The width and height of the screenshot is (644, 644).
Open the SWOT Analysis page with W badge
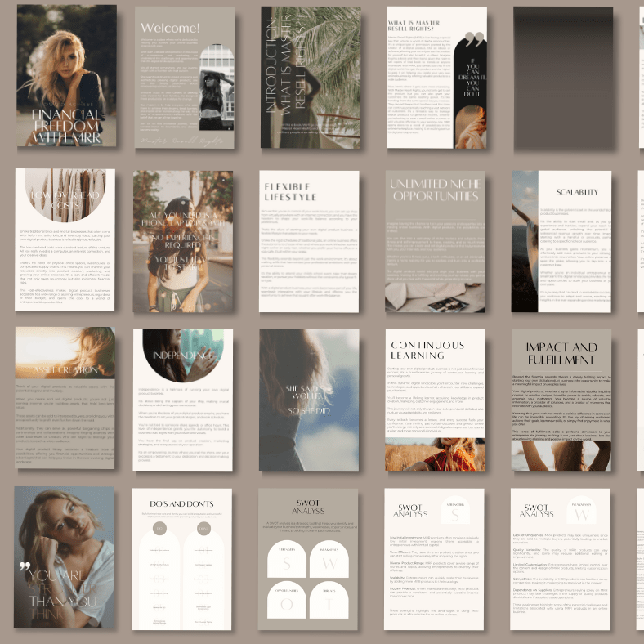click(560, 559)
